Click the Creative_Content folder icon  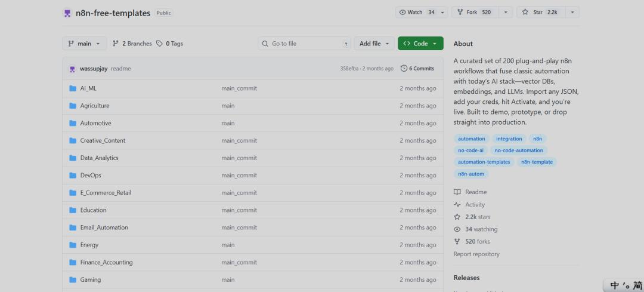(73, 141)
